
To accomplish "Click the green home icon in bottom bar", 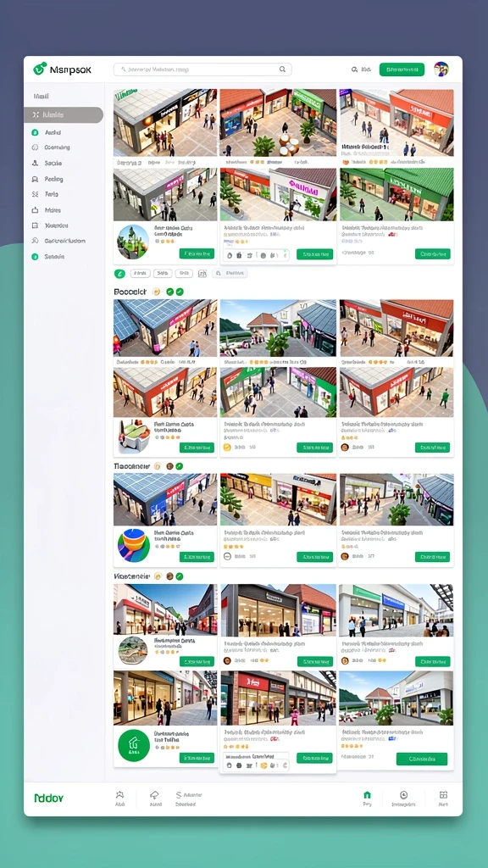I will (x=367, y=795).
